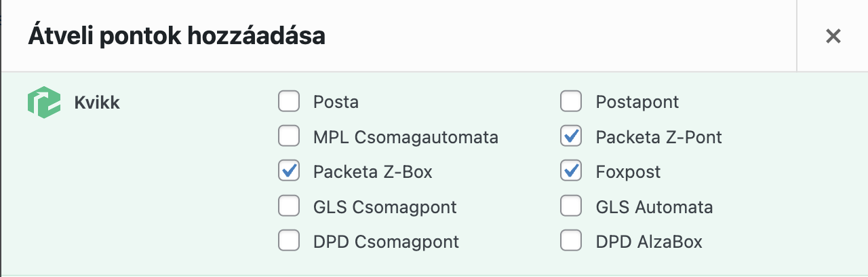
Task: Untick the Foxpost checkbox
Action: [x=571, y=171]
